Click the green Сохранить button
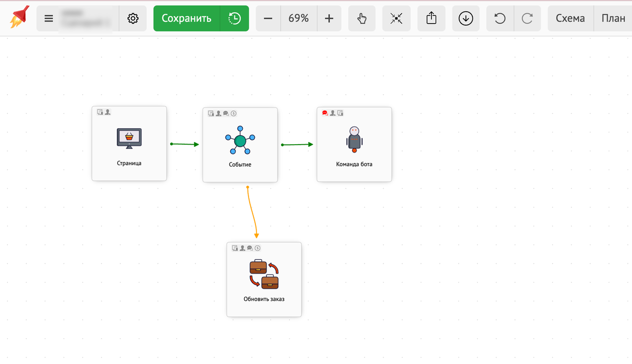The image size is (632, 364). click(x=186, y=18)
